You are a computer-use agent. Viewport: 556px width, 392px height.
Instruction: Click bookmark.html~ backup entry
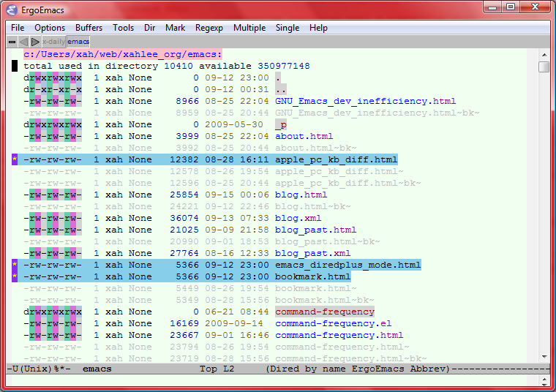[x=316, y=288]
